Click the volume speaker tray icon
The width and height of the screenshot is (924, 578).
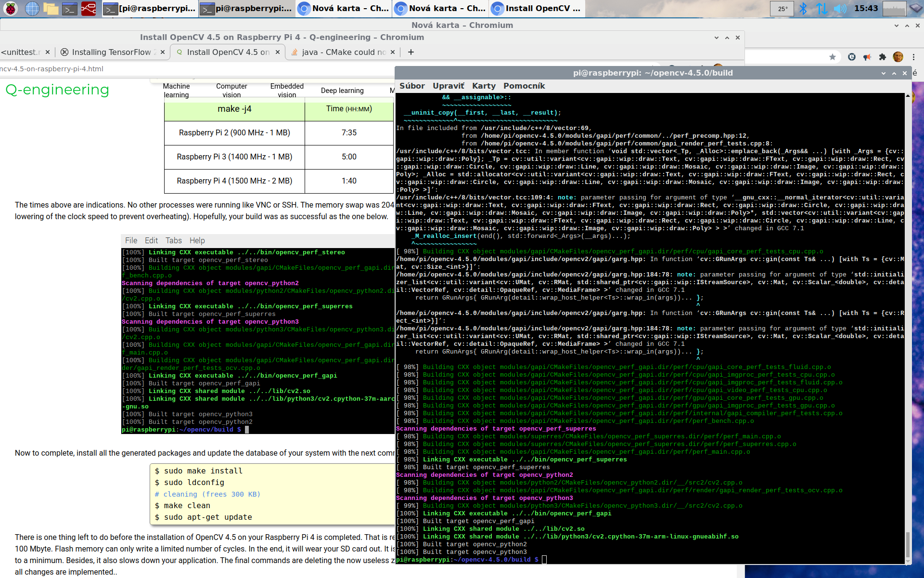(x=840, y=8)
